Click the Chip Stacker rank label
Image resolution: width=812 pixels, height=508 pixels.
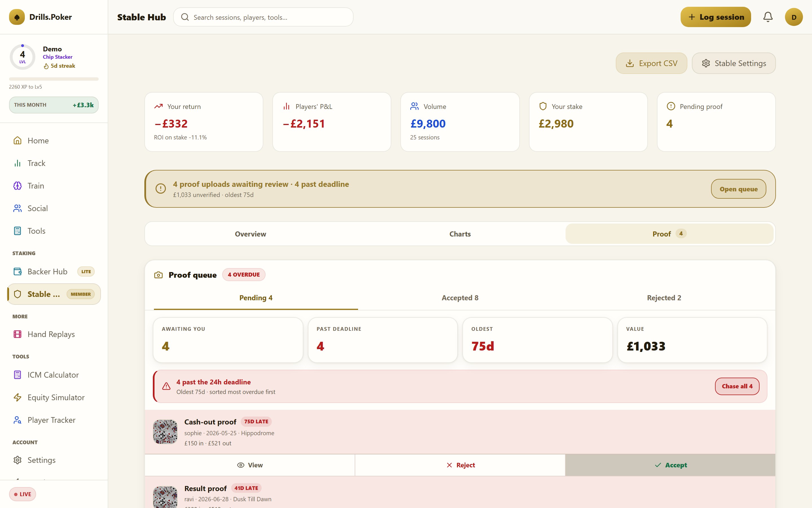pos(58,57)
